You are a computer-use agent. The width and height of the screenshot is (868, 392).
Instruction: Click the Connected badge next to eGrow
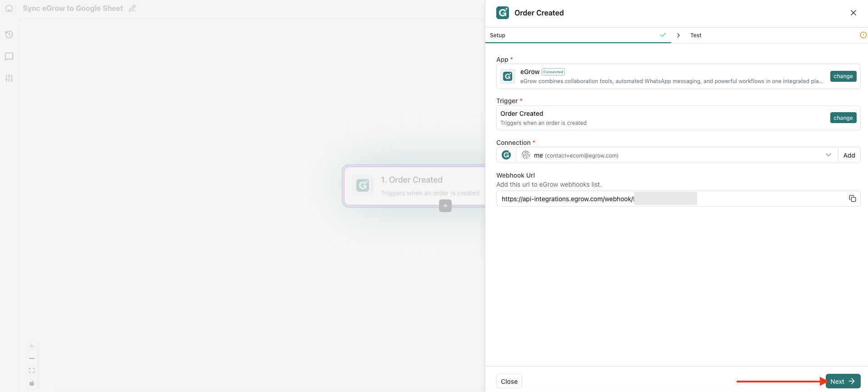(553, 72)
